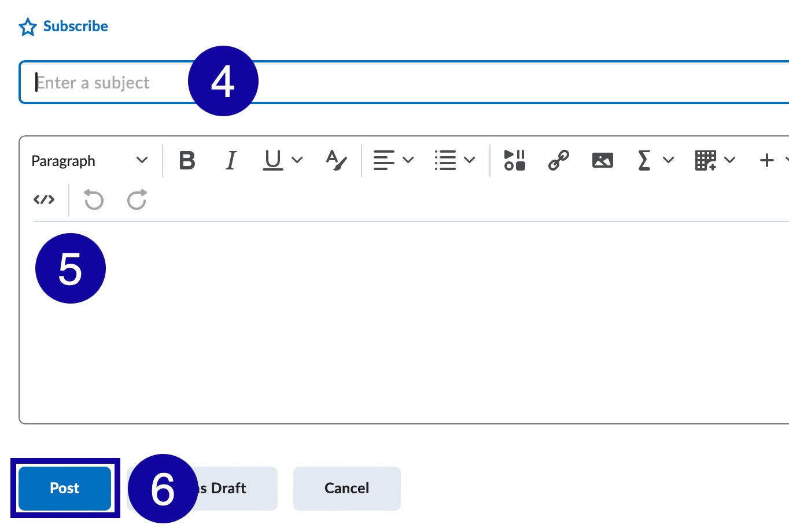Open the source code editor icon
This screenshot has height=532, width=789.
(x=44, y=200)
